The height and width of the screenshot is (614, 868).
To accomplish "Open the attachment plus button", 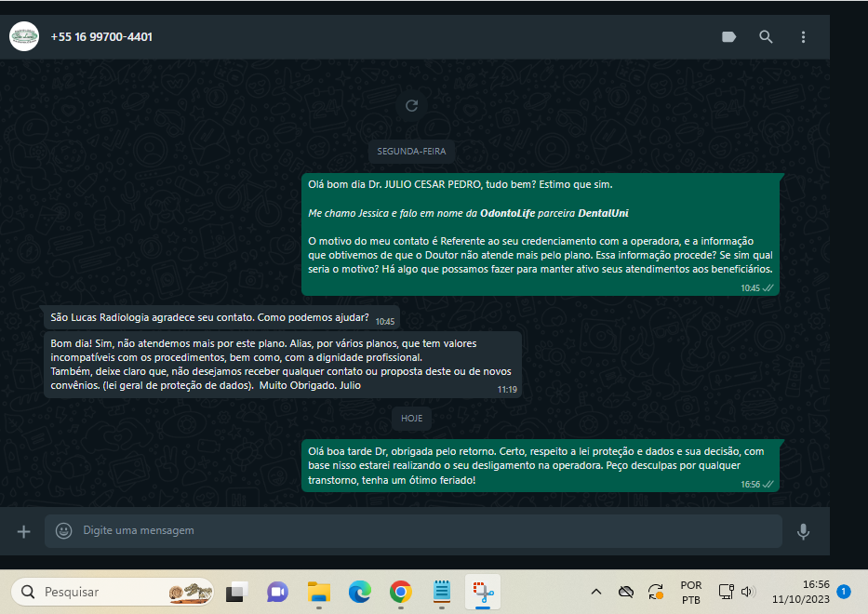I will pos(24,531).
